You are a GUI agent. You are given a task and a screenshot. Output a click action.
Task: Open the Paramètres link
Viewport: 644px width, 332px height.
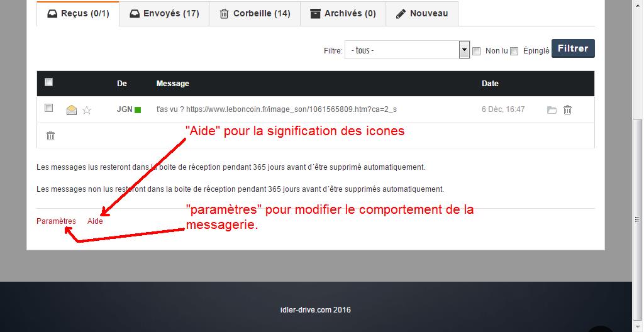pos(56,221)
